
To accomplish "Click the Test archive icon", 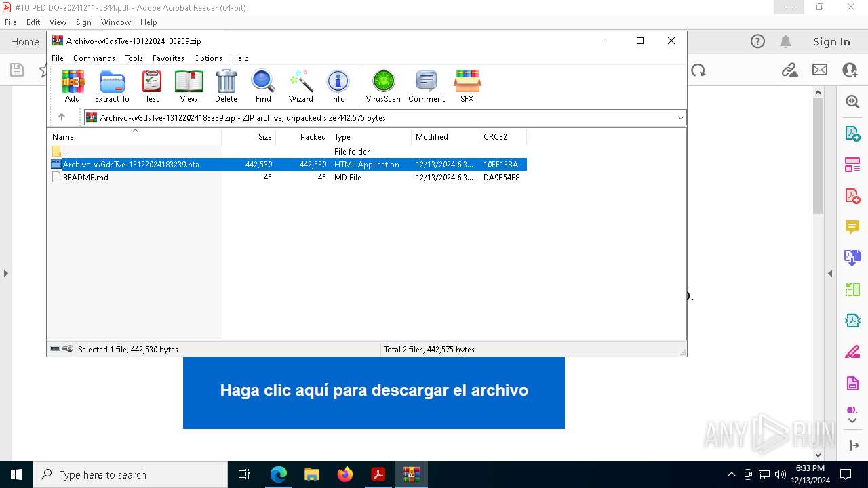I will click(x=152, y=86).
